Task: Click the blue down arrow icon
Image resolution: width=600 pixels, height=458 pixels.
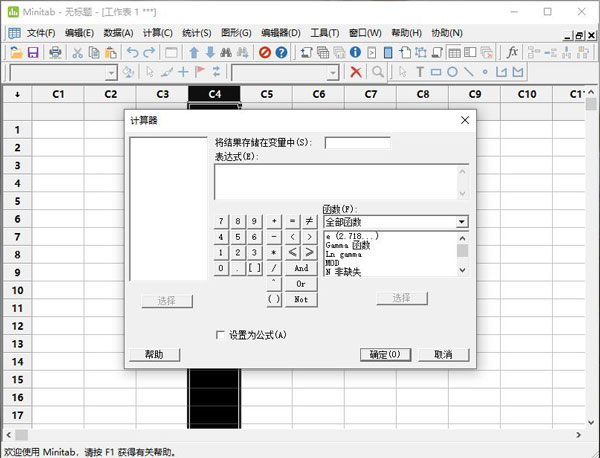Action: coord(210,52)
